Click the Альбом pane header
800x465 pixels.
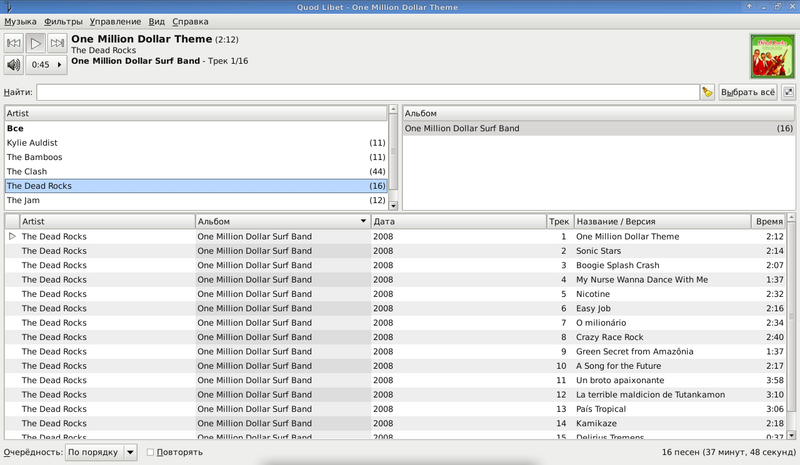598,113
